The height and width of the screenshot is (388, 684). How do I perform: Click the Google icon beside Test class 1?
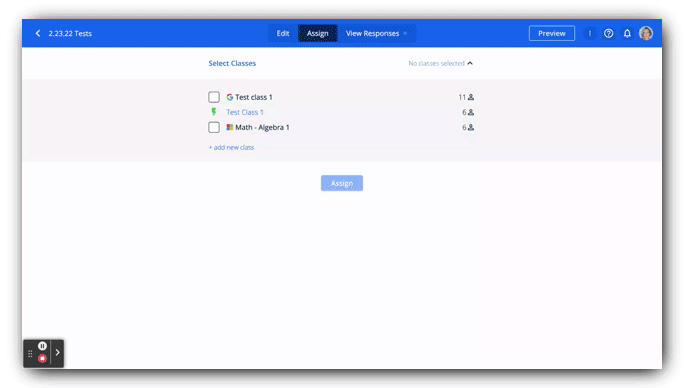point(229,97)
